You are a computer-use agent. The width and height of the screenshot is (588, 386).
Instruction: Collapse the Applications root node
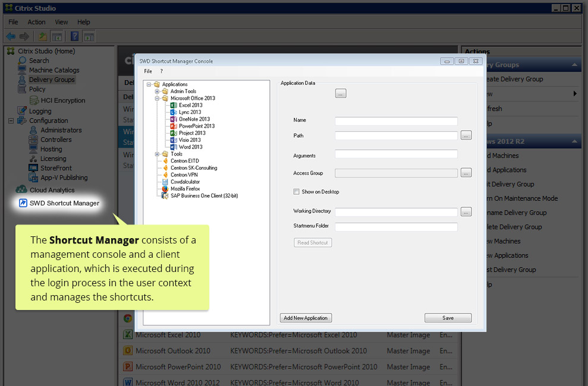(149, 84)
